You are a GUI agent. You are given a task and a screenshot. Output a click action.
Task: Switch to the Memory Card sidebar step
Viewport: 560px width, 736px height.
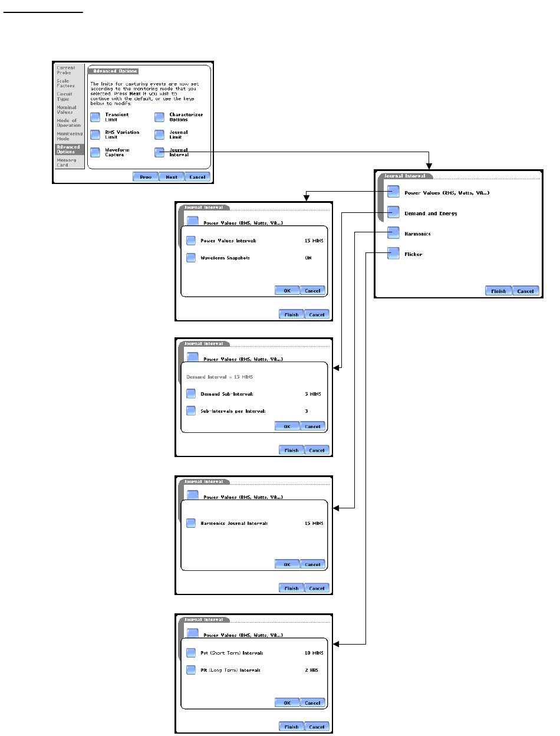[x=69, y=162]
